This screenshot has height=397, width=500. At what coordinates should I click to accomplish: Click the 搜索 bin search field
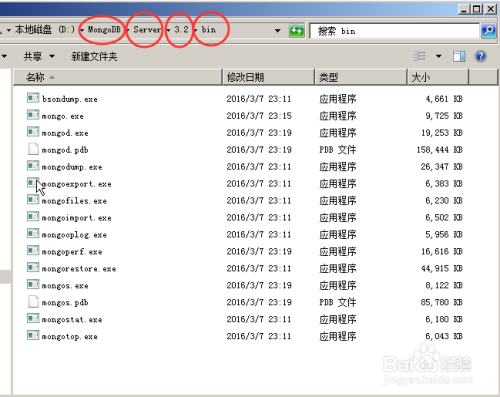click(395, 31)
